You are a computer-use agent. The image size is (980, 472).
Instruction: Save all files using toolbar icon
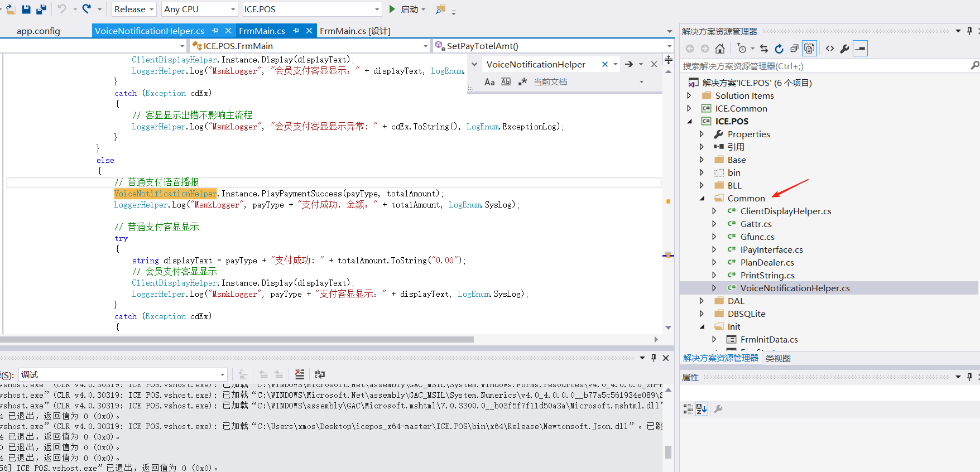tap(41, 9)
